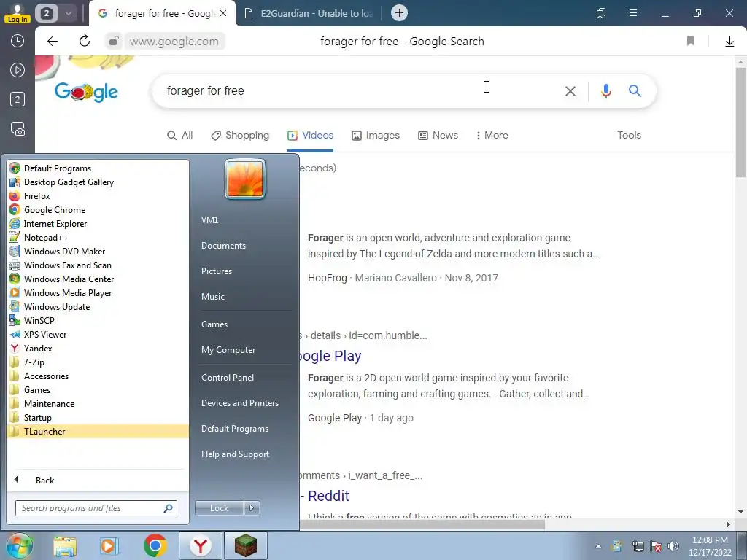Switch to the Shopping results tab

240,135
